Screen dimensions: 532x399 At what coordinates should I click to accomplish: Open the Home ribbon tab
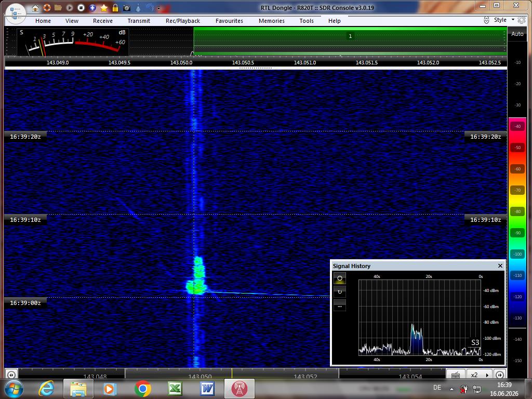tap(43, 21)
